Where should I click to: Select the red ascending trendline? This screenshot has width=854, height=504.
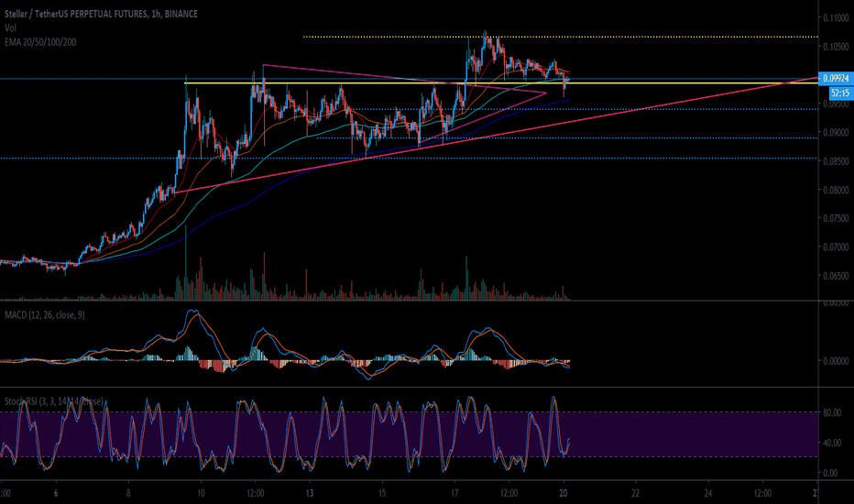point(496,134)
